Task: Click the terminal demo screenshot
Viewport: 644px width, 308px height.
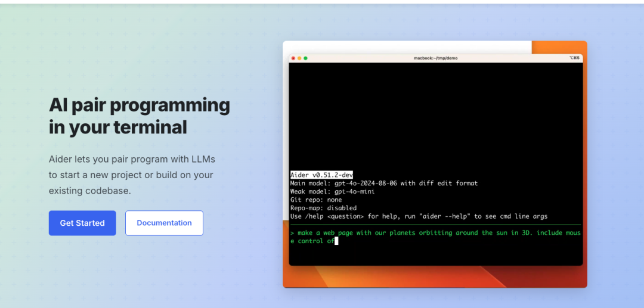Action: 435,164
